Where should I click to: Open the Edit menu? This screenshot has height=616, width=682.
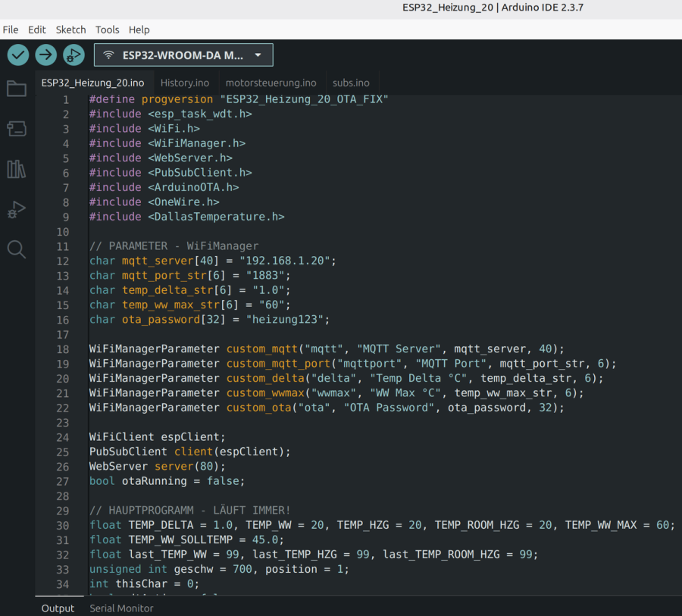pyautogui.click(x=37, y=30)
